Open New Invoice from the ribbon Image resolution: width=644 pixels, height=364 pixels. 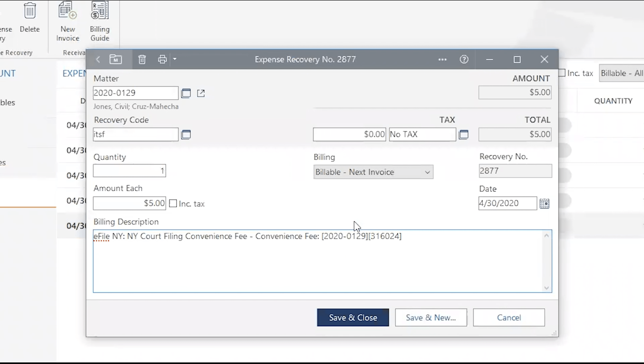tap(68, 21)
